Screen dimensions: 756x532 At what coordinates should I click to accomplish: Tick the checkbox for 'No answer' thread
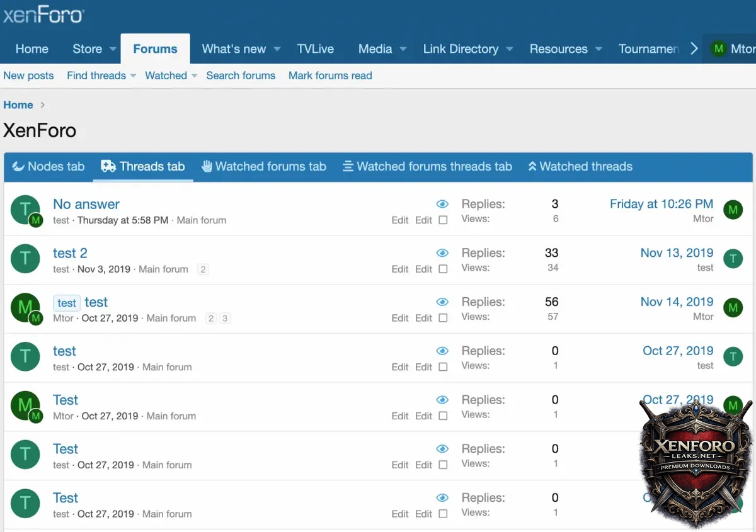coord(443,220)
